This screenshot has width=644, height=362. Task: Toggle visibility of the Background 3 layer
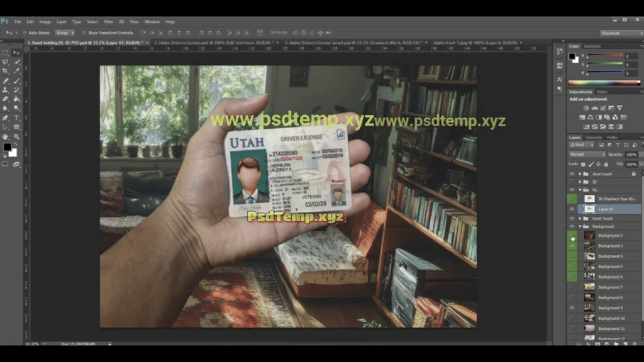[x=572, y=246]
